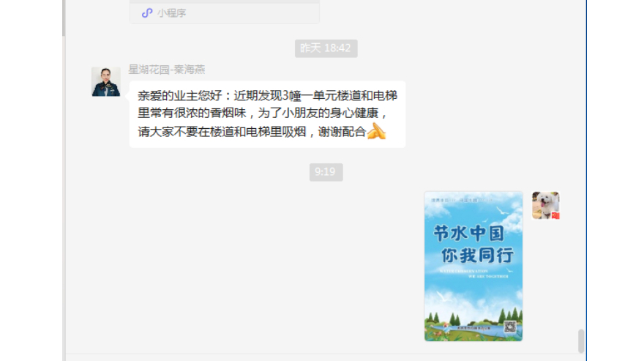Click the white seagull on the poster top
The height and width of the screenshot is (361, 644).
[502, 212]
